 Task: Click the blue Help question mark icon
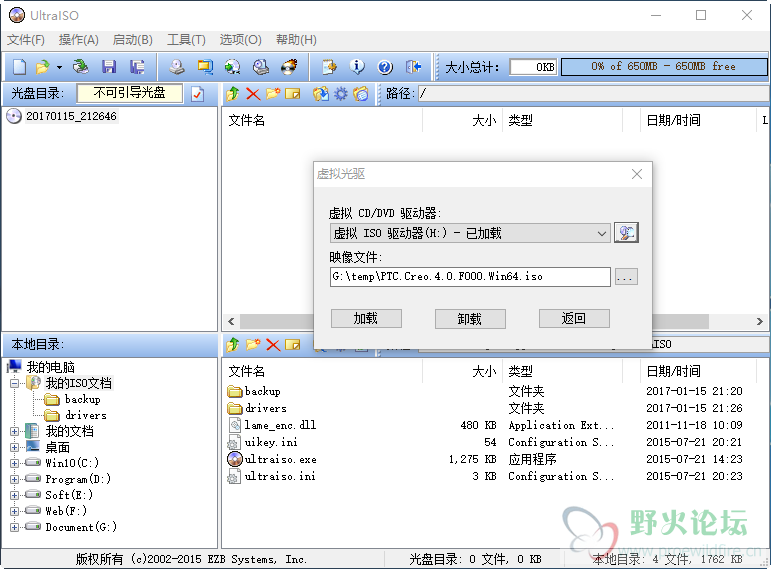click(x=385, y=66)
